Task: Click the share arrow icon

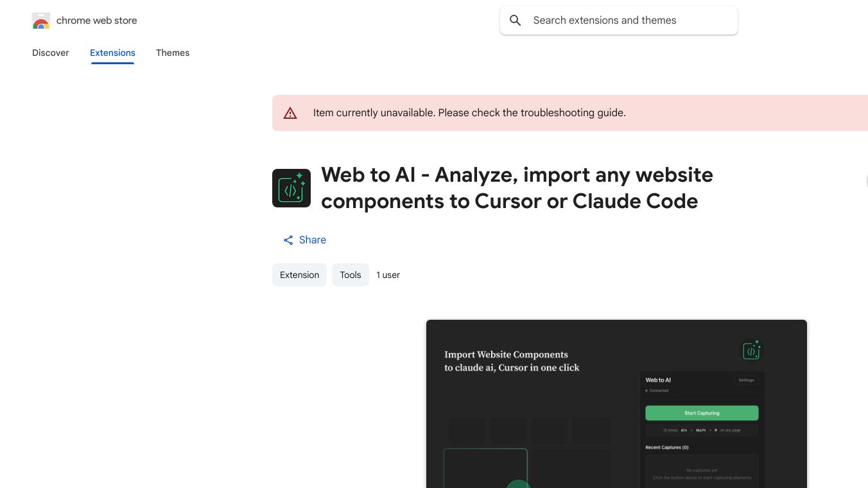Action: click(288, 240)
